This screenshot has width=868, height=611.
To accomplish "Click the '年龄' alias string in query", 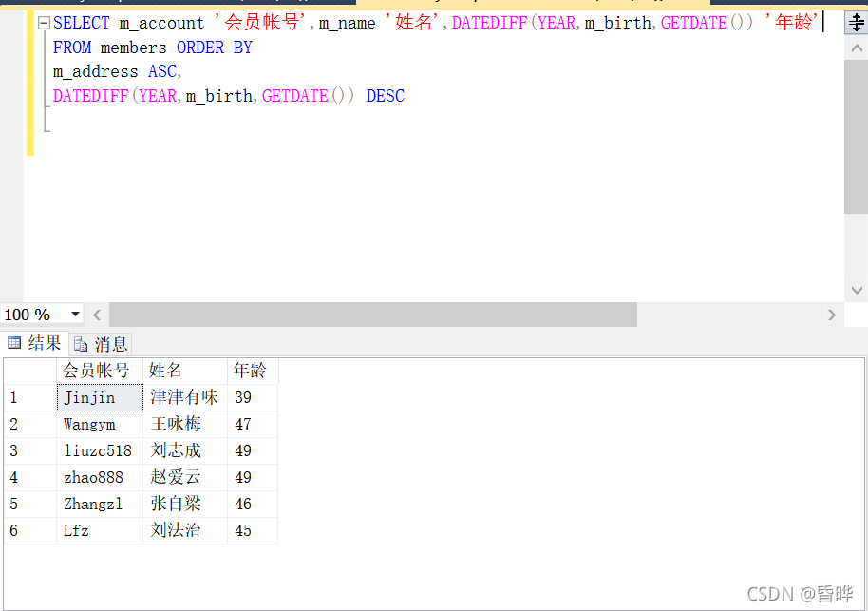I will click(791, 22).
